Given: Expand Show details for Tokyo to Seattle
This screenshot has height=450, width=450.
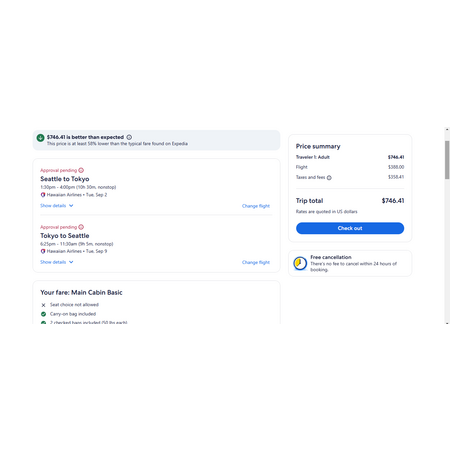Looking at the screenshot, I should (57, 262).
